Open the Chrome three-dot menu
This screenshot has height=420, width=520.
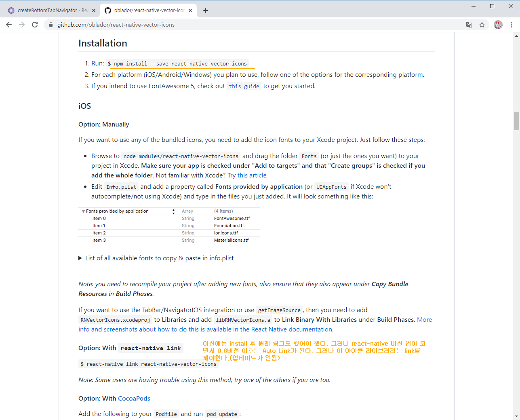[x=512, y=25]
